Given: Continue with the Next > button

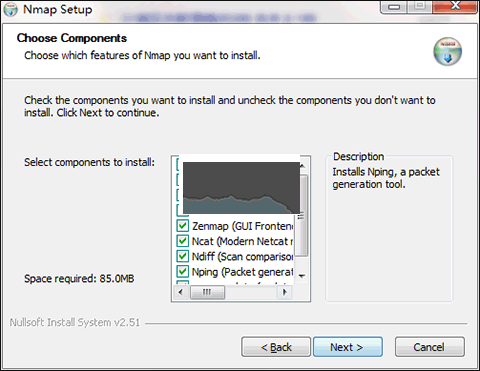Looking at the screenshot, I should click(x=348, y=347).
